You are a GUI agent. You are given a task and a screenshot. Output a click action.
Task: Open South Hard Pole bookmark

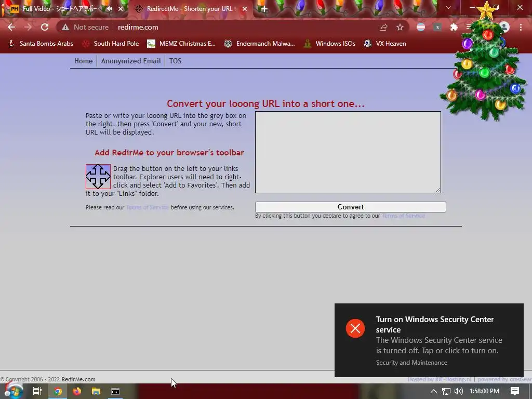coord(111,44)
